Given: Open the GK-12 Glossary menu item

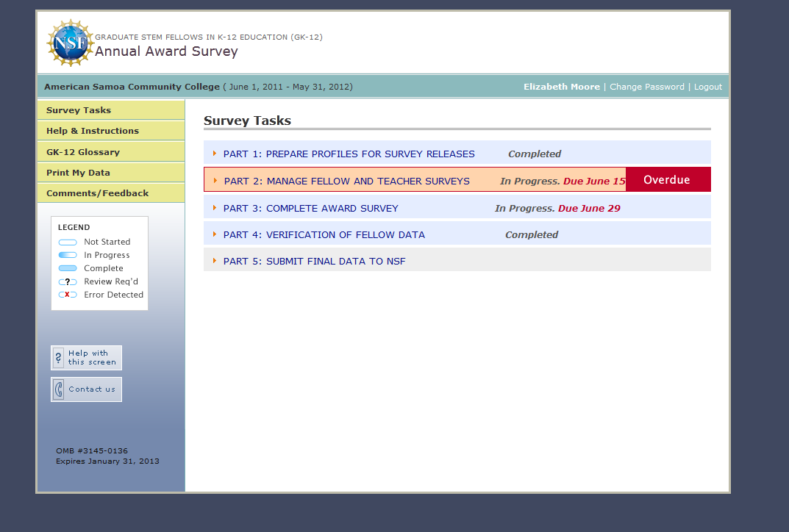Looking at the screenshot, I should [111, 152].
